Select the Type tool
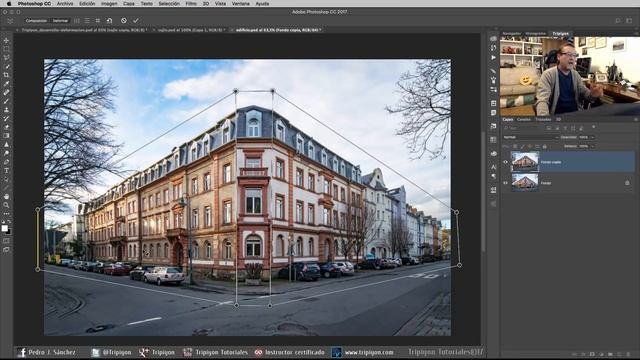Image resolution: width=640 pixels, height=360 pixels. click(x=6, y=170)
